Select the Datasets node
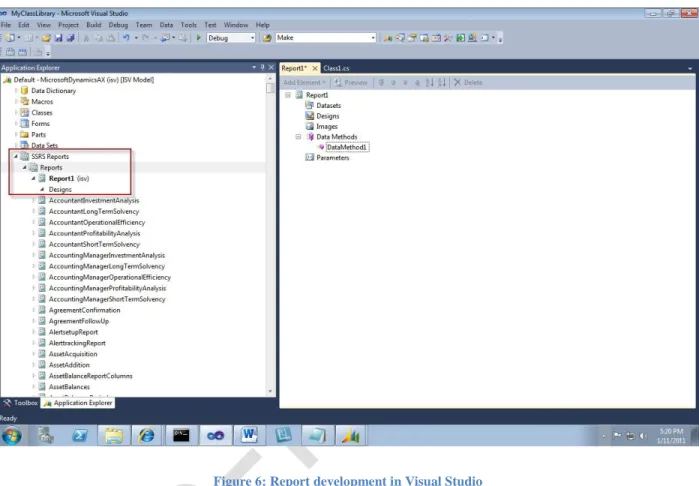 click(x=328, y=106)
